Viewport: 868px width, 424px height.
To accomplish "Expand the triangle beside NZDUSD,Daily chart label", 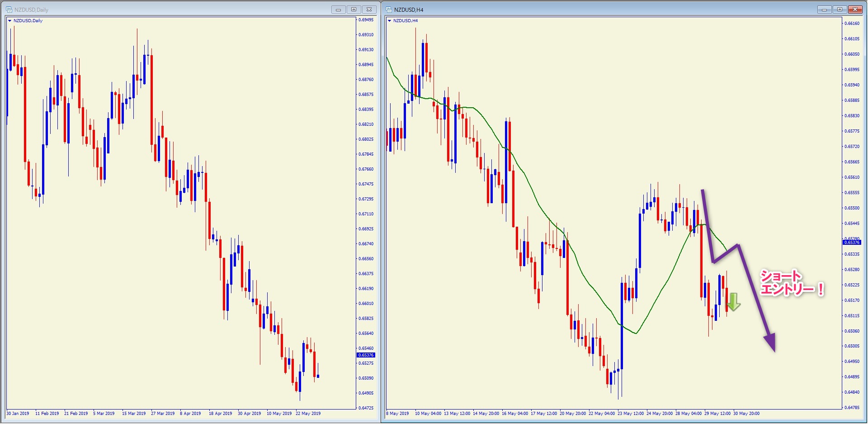I will point(9,21).
